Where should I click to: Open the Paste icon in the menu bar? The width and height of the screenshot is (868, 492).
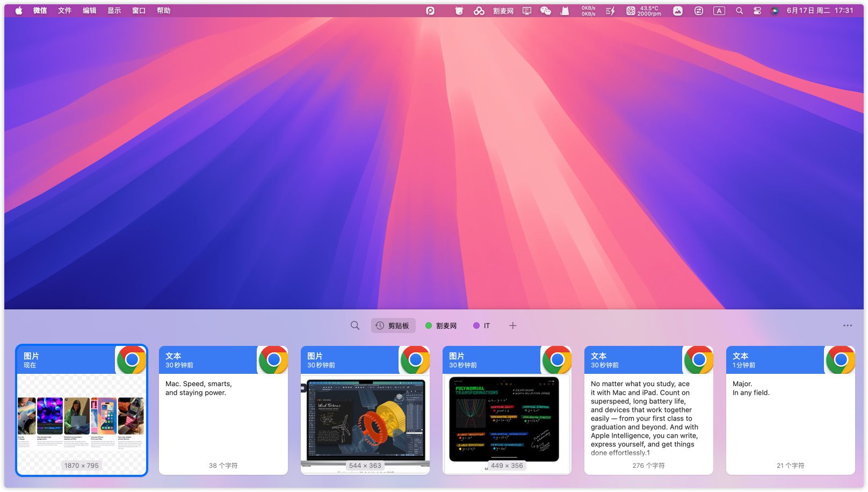click(x=430, y=11)
